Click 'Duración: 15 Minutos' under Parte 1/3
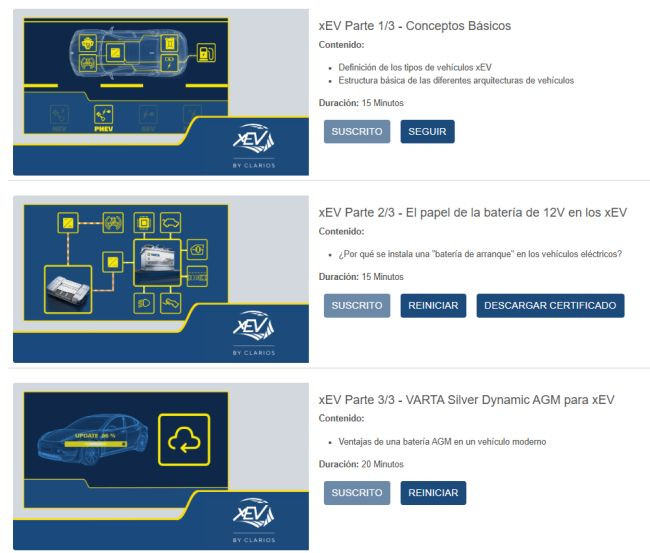Viewport: 650px width, 553px height. [361, 103]
